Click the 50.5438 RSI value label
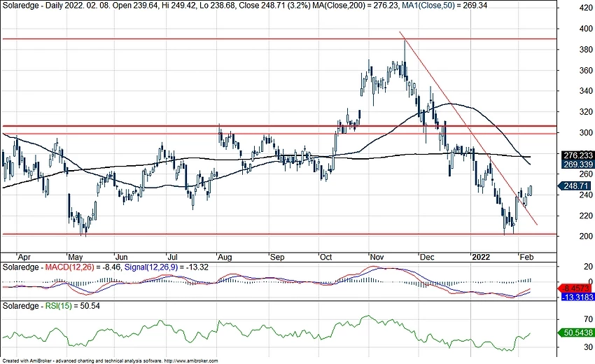Viewport: 595px width, 364px height. [x=575, y=333]
